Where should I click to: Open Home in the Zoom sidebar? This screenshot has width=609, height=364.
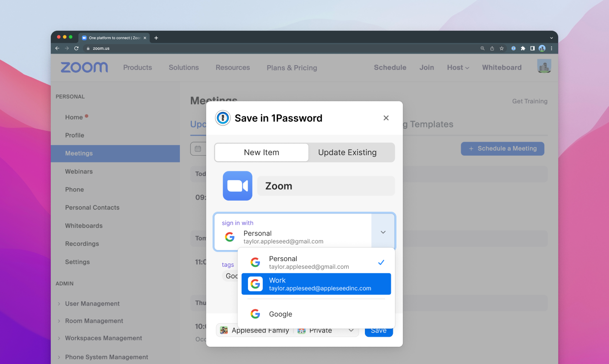click(x=74, y=117)
